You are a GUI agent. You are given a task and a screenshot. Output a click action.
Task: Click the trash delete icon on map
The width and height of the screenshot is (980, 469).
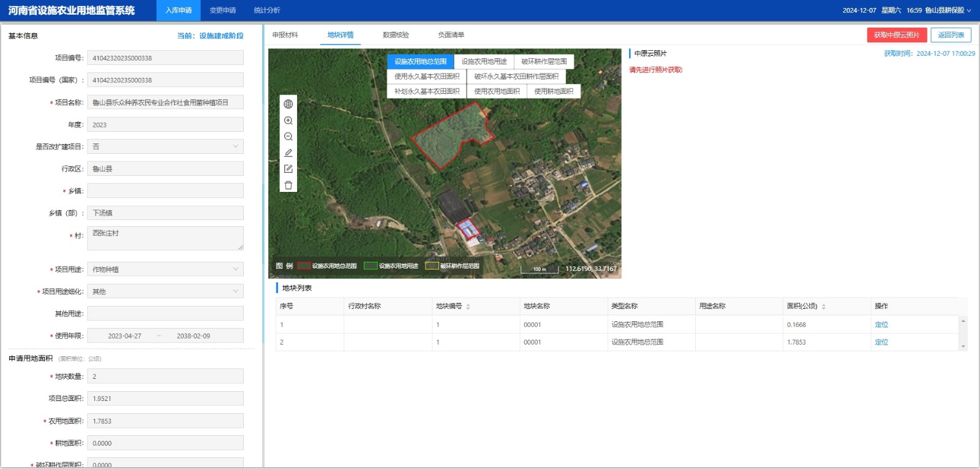[288, 185]
